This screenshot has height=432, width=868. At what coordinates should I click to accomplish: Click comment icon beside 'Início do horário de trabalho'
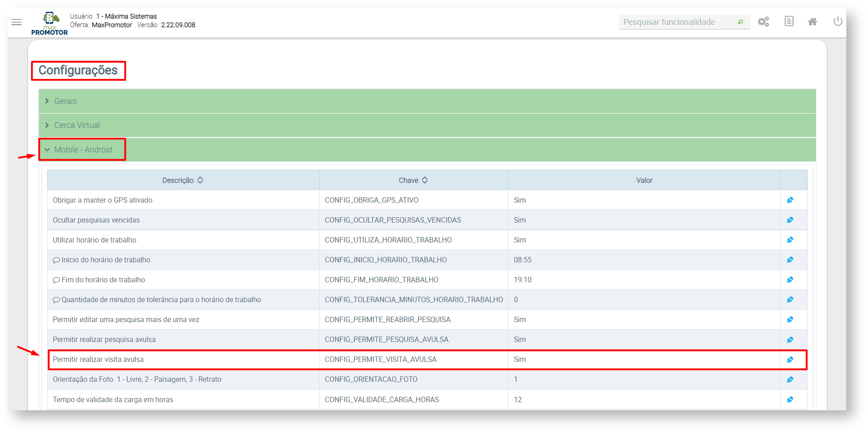[56, 260]
